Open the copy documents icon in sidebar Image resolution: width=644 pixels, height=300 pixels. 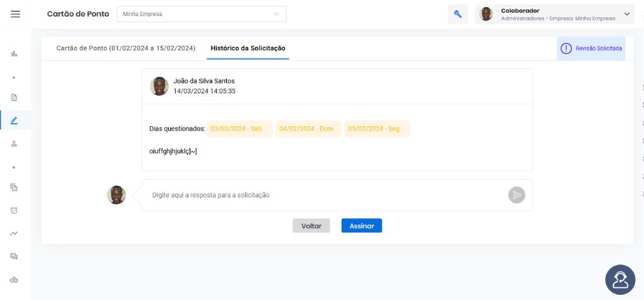(x=14, y=187)
